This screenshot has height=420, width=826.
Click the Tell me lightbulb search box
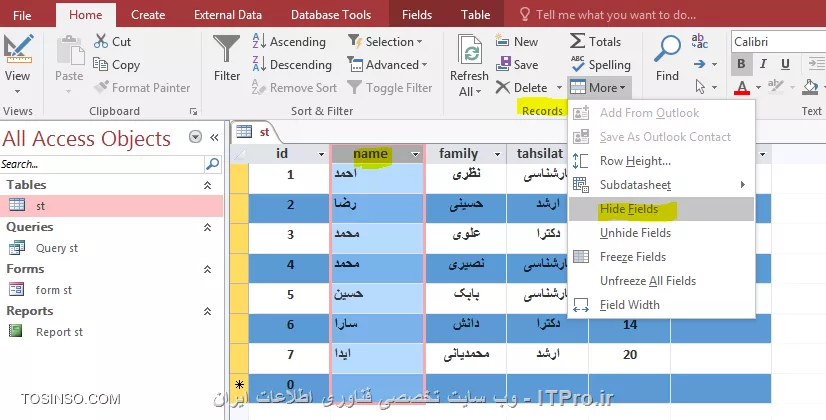[x=607, y=15]
